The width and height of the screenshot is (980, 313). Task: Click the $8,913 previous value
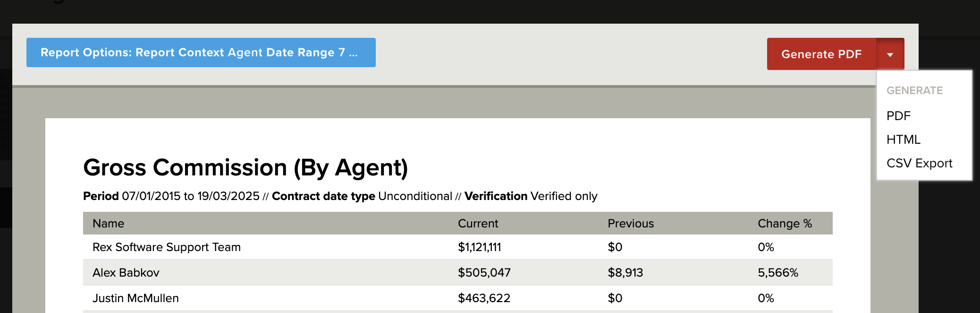pyautogui.click(x=625, y=273)
